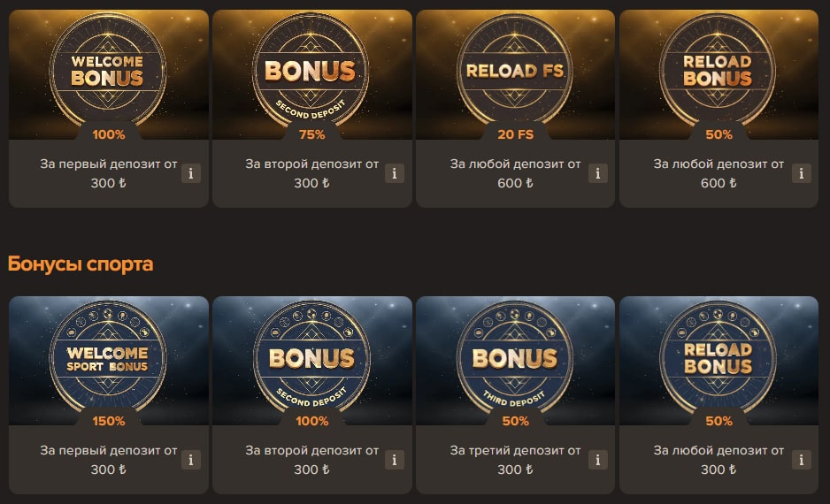Click the Бонусы спорта section heading

[x=81, y=263]
